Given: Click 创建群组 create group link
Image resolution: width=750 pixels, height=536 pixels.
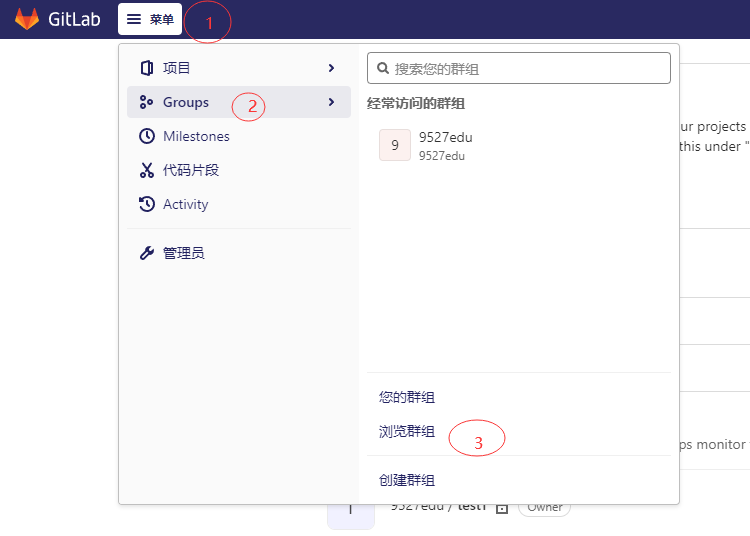Looking at the screenshot, I should pos(407,480).
